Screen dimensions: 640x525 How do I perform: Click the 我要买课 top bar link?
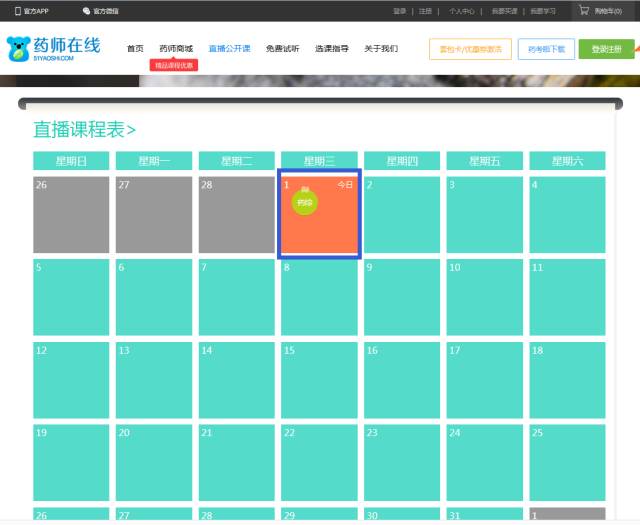504,11
